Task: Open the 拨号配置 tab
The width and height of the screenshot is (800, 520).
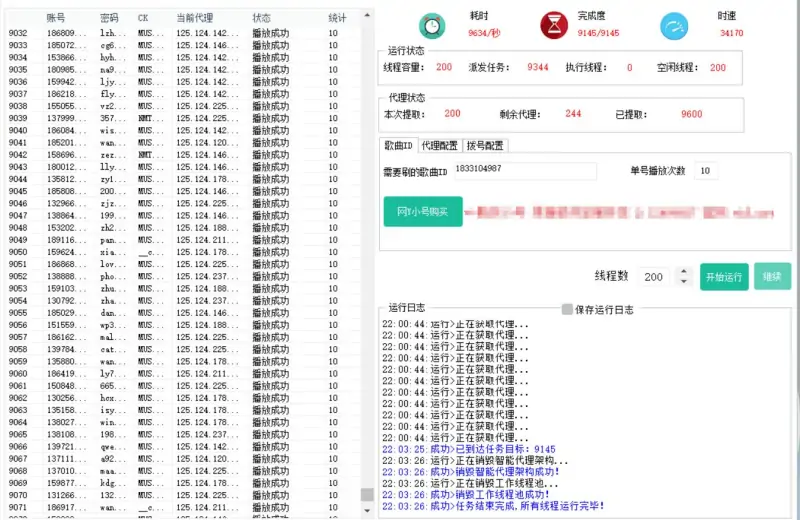Action: pyautogui.click(x=485, y=146)
